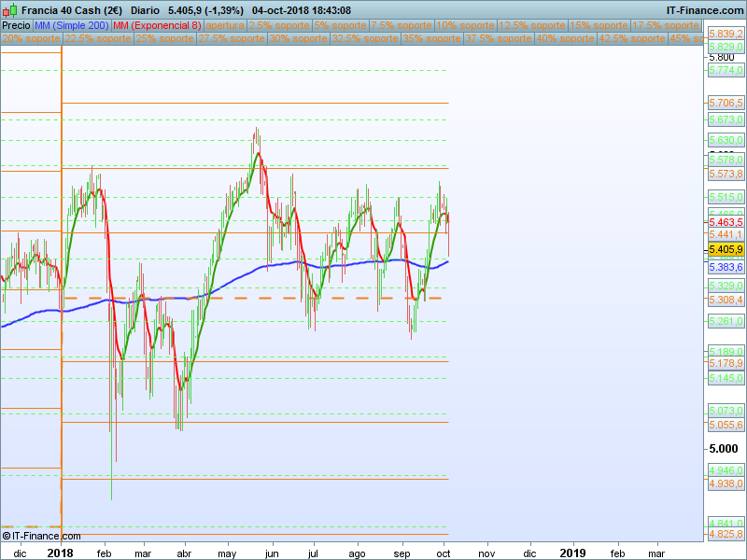Image resolution: width=747 pixels, height=560 pixels.
Task: Click the green 5.515,0 level label
Action: (726, 197)
